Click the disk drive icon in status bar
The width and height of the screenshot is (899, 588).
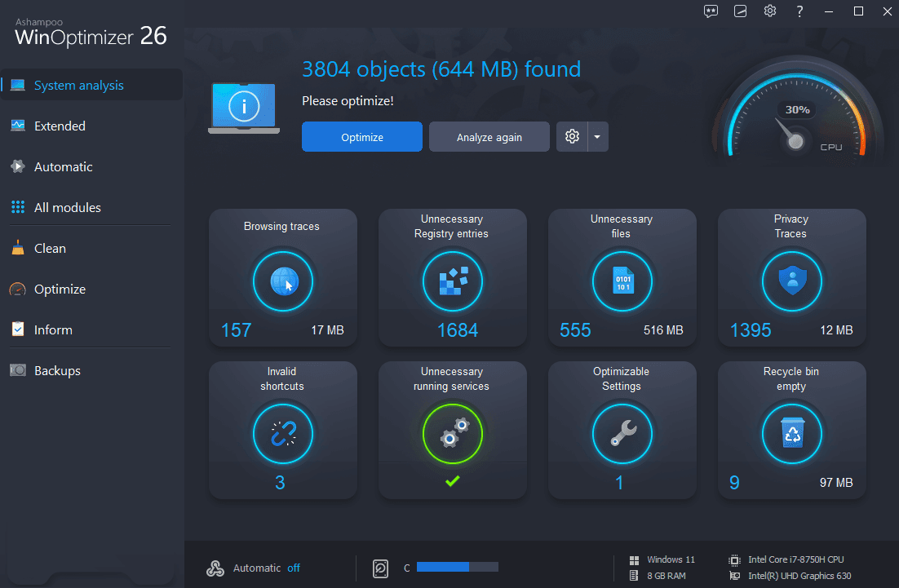pos(380,567)
